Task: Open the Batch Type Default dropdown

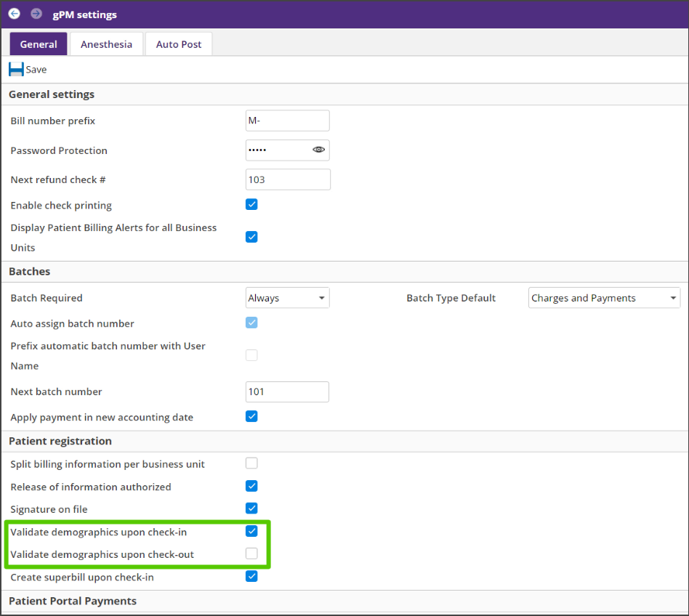Action: point(604,298)
